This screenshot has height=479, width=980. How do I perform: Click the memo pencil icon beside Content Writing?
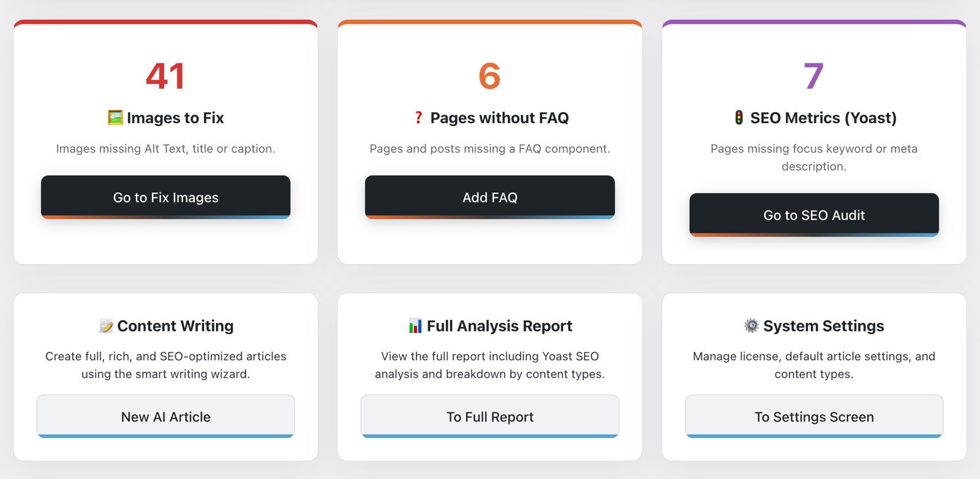click(106, 326)
